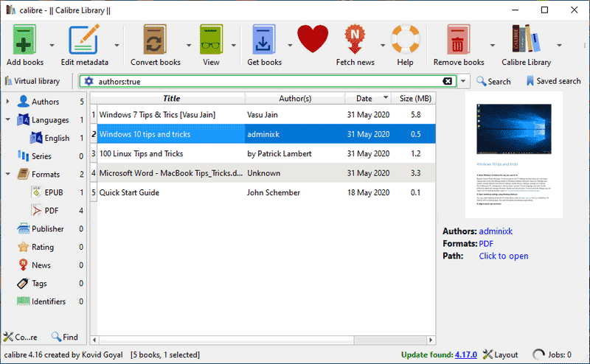This screenshot has width=590, height=364.
Task: Clear the search text with the X icon
Action: point(447,81)
